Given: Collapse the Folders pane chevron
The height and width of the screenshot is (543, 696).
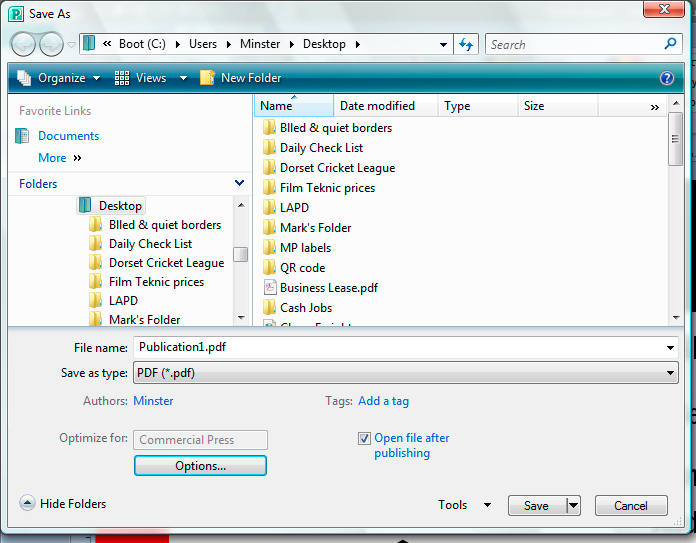Looking at the screenshot, I should (239, 184).
